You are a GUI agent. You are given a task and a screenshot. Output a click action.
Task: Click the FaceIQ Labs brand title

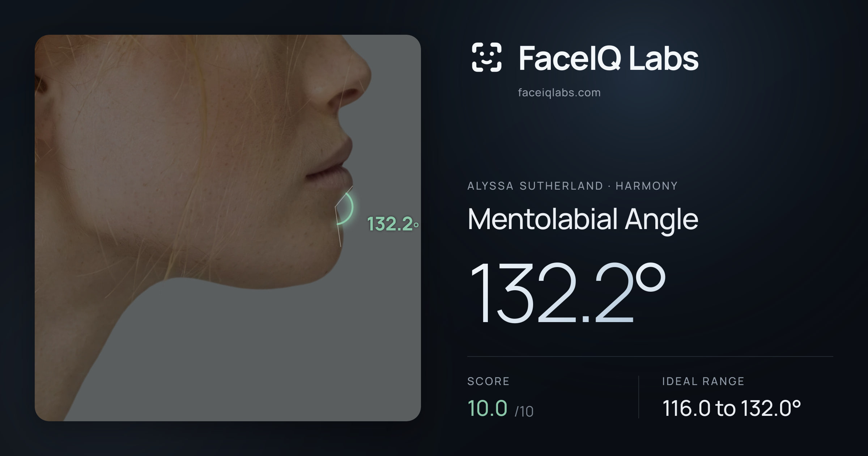608,58
